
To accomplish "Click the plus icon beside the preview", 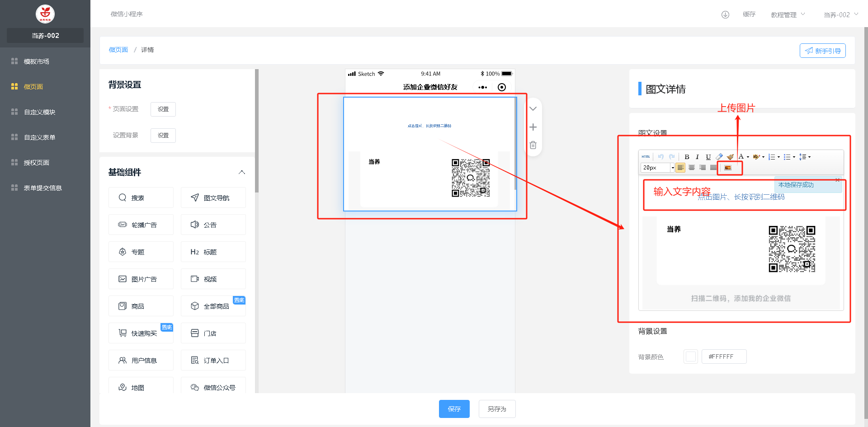I will pos(533,127).
